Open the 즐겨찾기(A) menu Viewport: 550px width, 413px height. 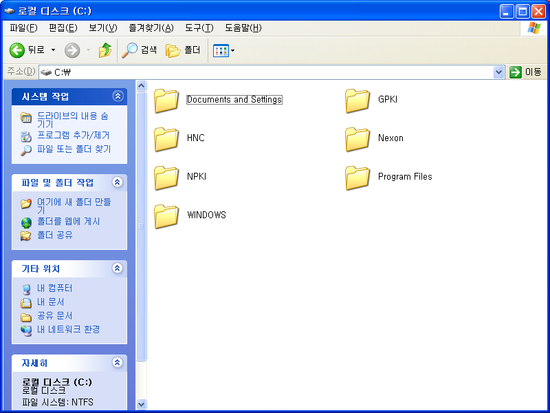pos(151,28)
